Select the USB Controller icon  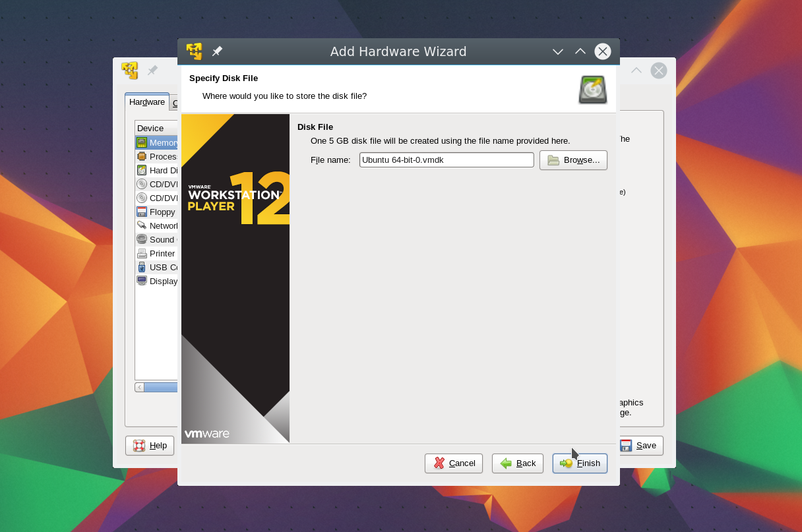[142, 268]
